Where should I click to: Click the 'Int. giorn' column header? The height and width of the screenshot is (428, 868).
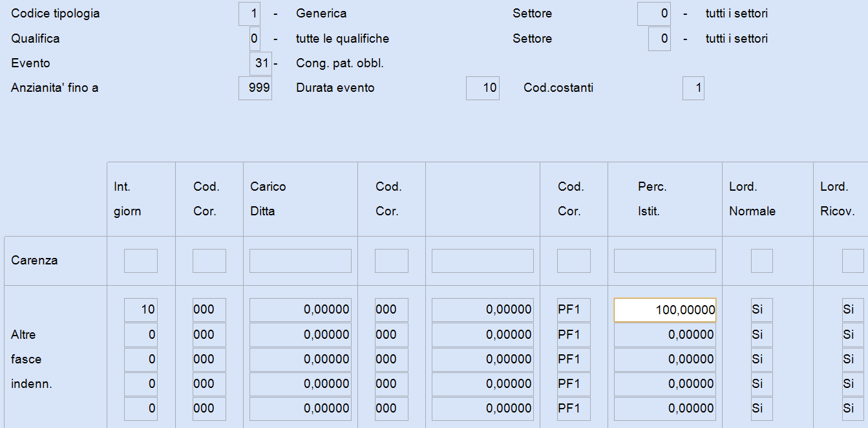point(127,199)
